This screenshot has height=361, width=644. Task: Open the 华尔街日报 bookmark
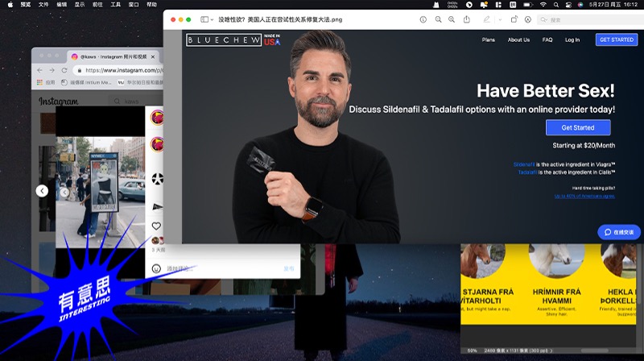tap(140, 83)
